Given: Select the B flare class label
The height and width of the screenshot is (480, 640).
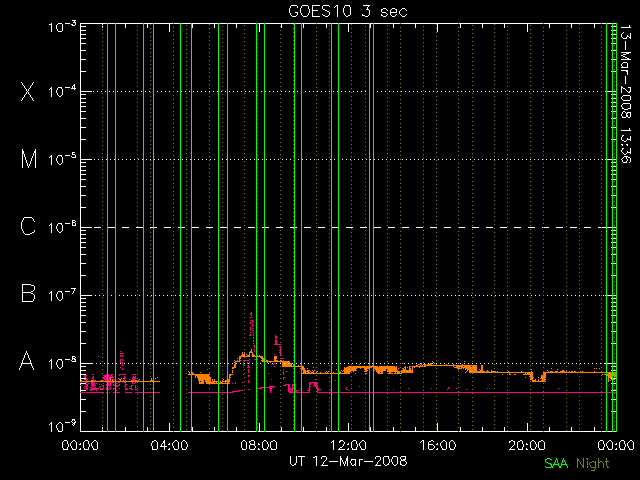Looking at the screenshot, I should [x=28, y=293].
